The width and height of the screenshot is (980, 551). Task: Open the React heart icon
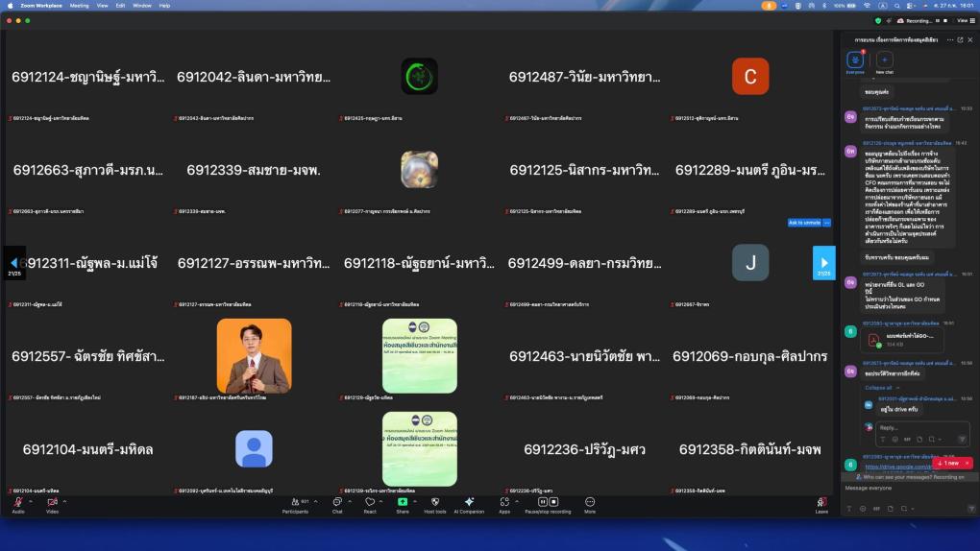click(x=369, y=502)
